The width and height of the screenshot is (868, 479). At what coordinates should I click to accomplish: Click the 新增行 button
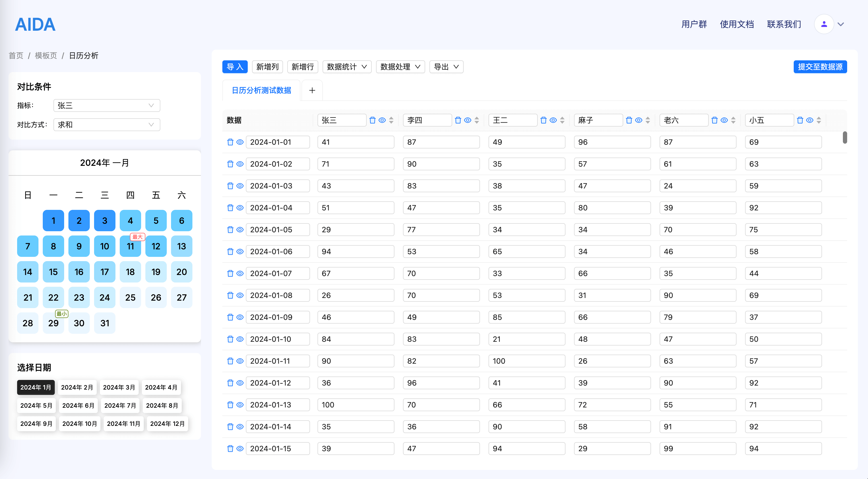[x=303, y=67]
